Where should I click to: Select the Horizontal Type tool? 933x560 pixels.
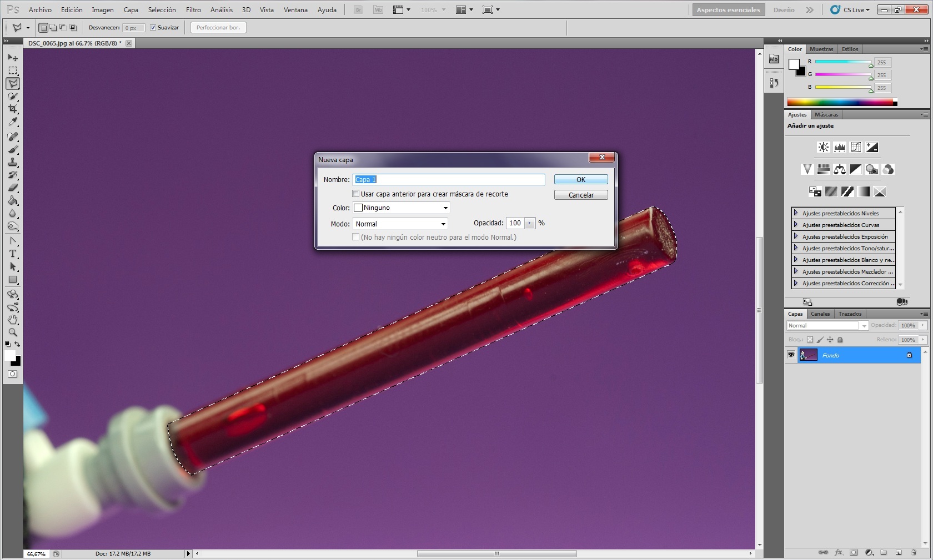[x=13, y=254]
